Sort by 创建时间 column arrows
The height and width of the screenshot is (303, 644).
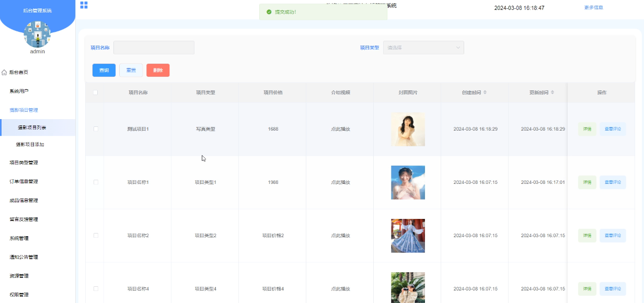coord(485,92)
